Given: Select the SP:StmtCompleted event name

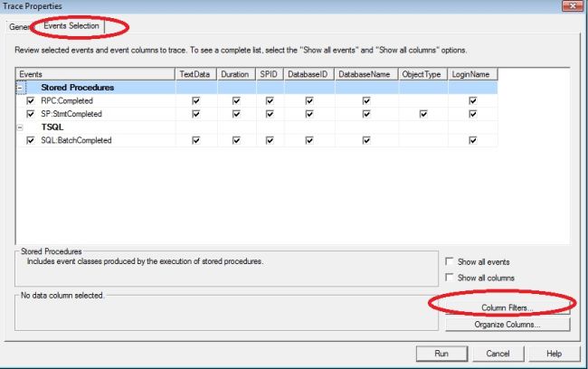Looking at the screenshot, I should pos(71,114).
